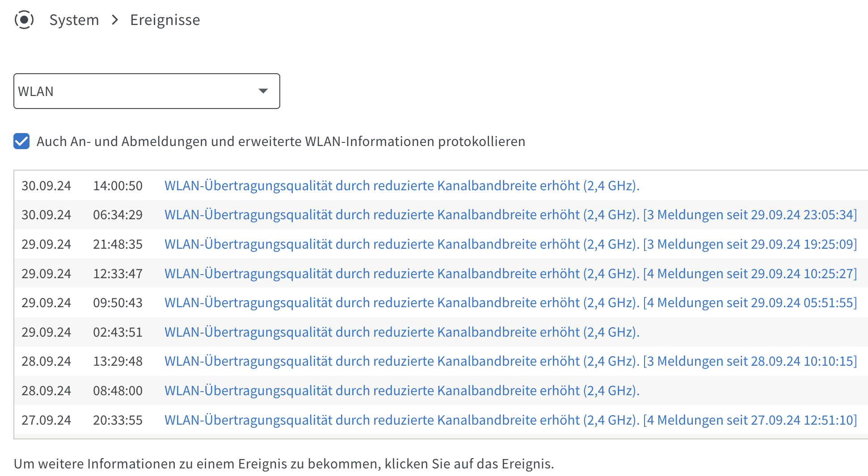Viewport: 868px width, 476px height.
Task: Open the event logged at 02:43:51
Action: (402, 332)
